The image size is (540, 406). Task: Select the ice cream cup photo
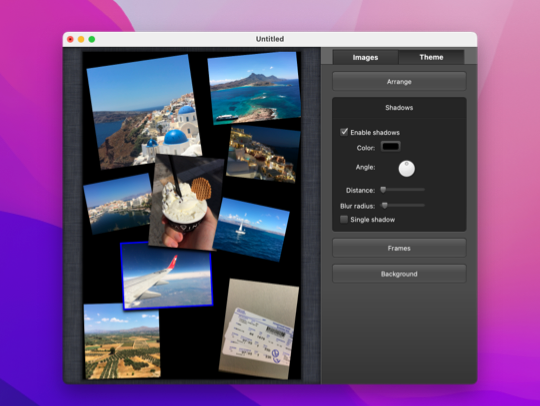(x=186, y=202)
